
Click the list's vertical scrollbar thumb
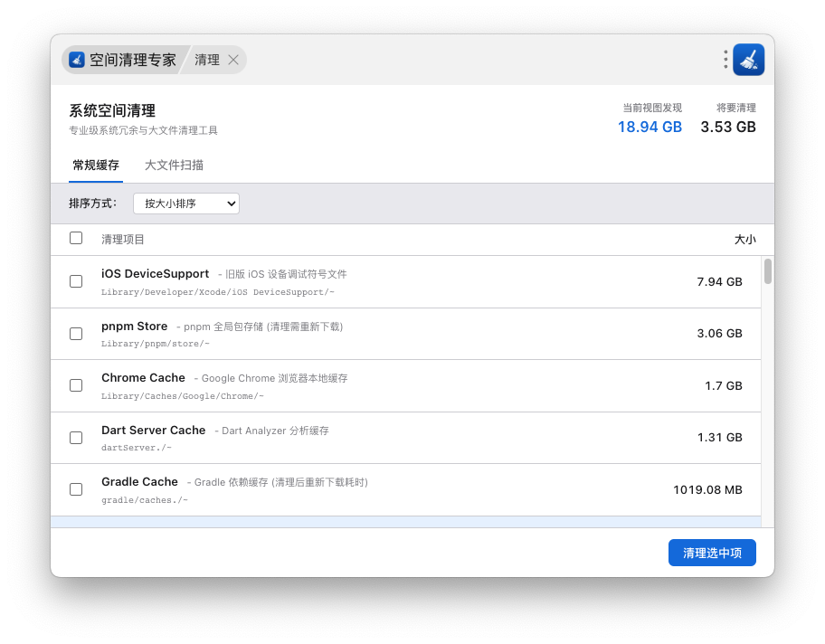pyautogui.click(x=768, y=271)
